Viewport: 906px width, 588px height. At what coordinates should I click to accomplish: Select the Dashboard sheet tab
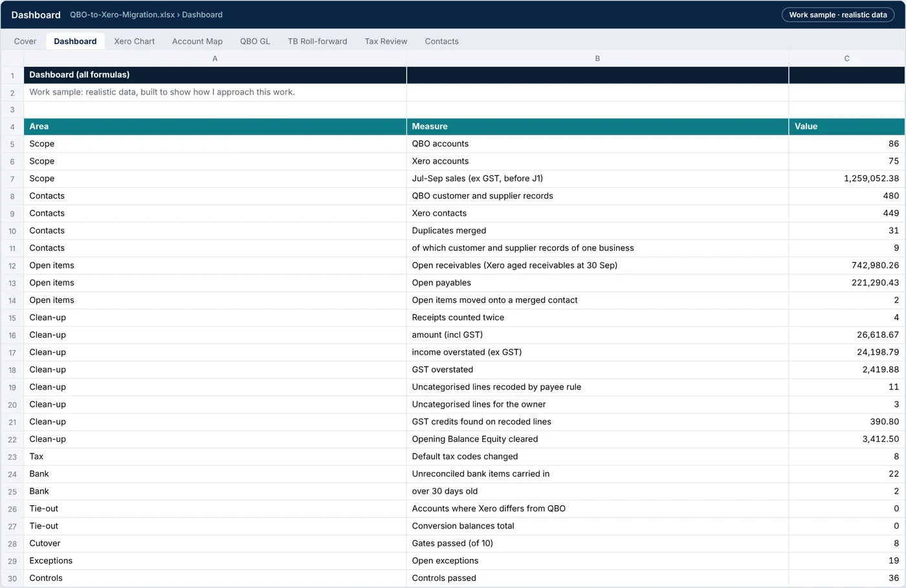click(75, 41)
